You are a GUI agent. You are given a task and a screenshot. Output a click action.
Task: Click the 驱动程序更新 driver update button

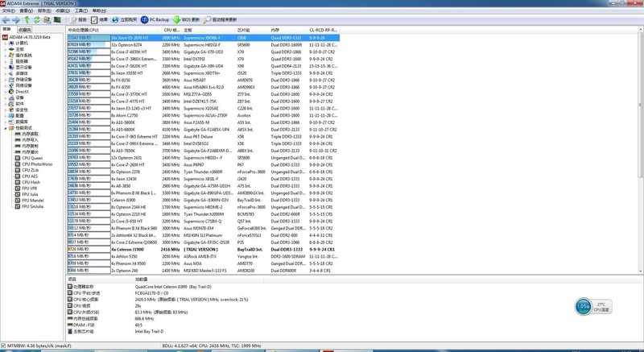pyautogui.click(x=220, y=19)
